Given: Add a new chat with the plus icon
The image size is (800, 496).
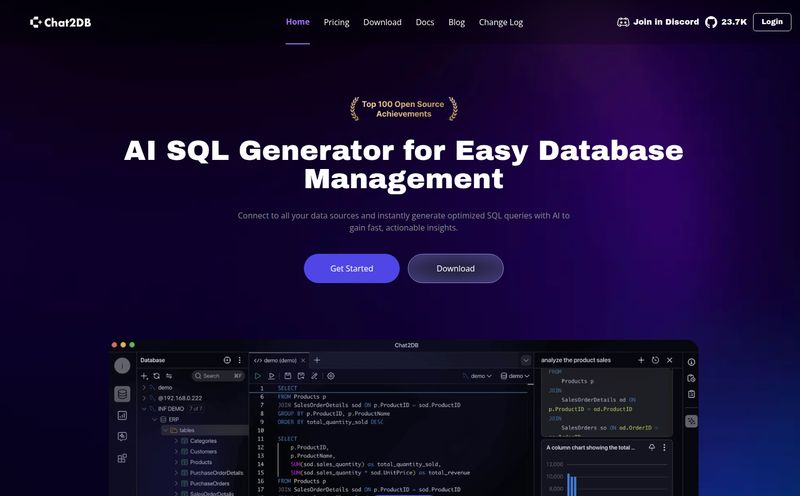Looking at the screenshot, I should (x=641, y=360).
